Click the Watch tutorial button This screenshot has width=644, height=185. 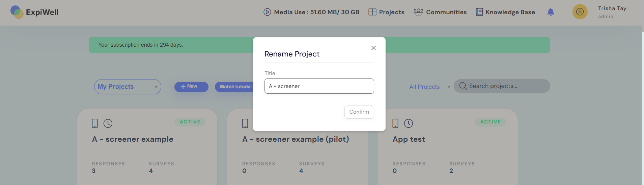(235, 87)
